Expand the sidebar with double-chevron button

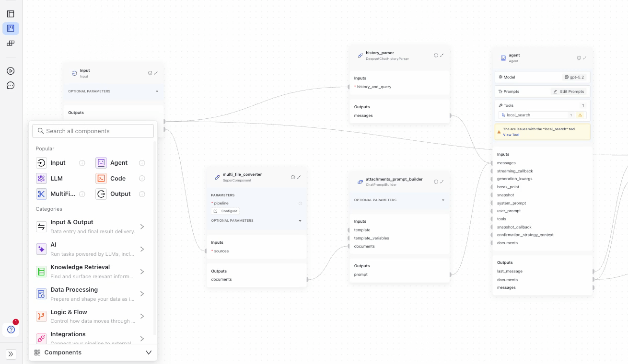(11, 354)
